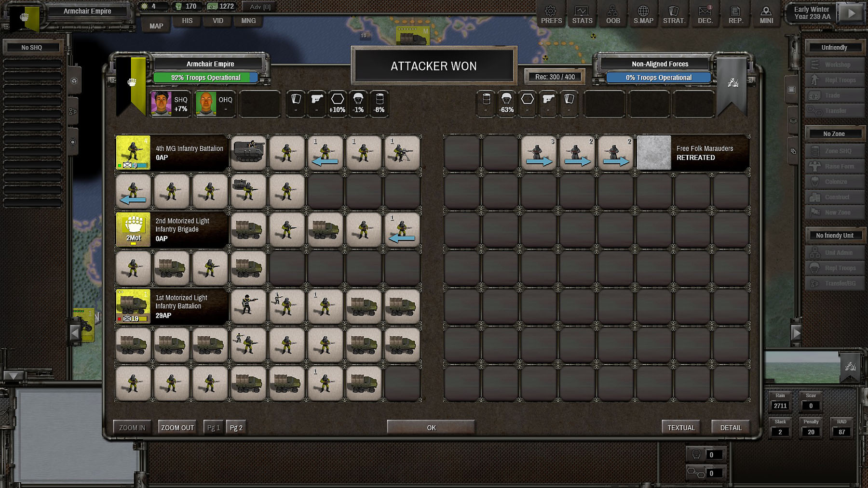868x488 pixels.
Task: Click the fist 170 political points indicator
Action: point(186,6)
